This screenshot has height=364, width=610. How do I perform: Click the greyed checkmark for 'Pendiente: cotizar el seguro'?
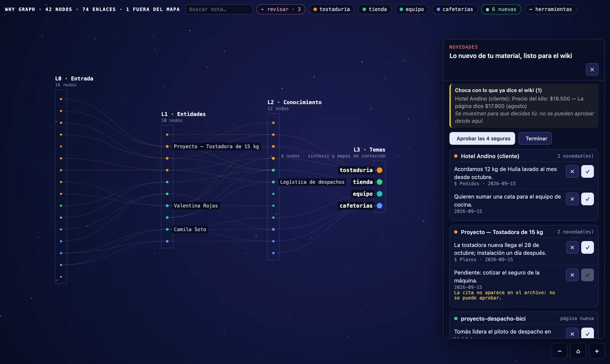tap(588, 275)
